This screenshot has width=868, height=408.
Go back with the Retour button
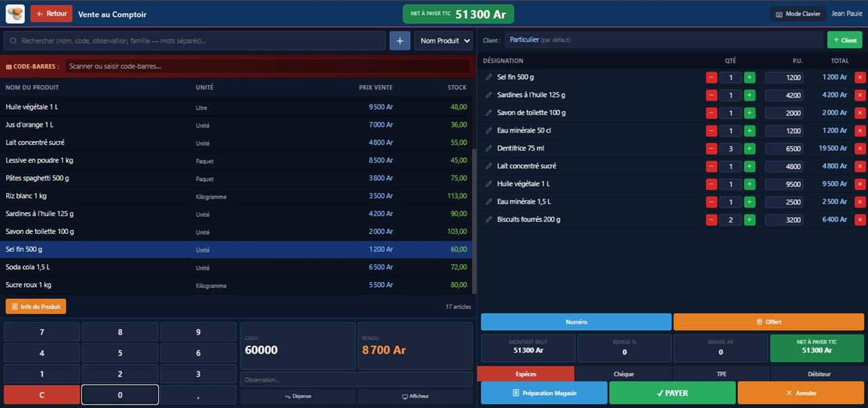click(52, 14)
